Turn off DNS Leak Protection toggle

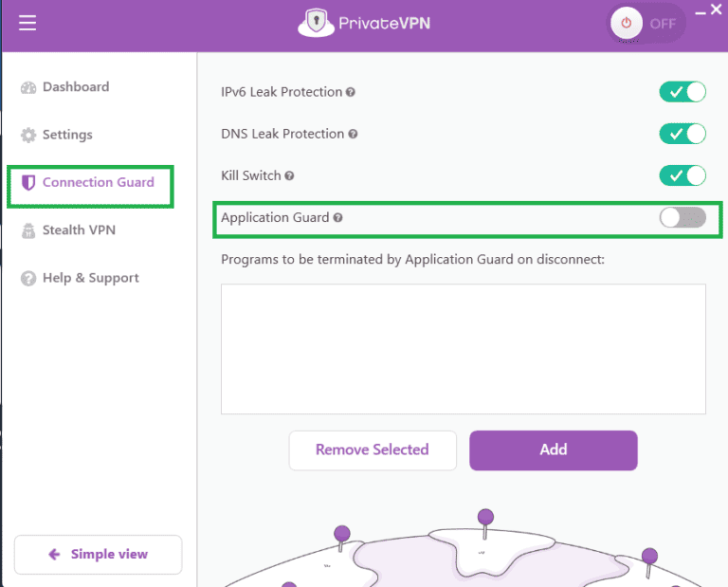(x=682, y=134)
